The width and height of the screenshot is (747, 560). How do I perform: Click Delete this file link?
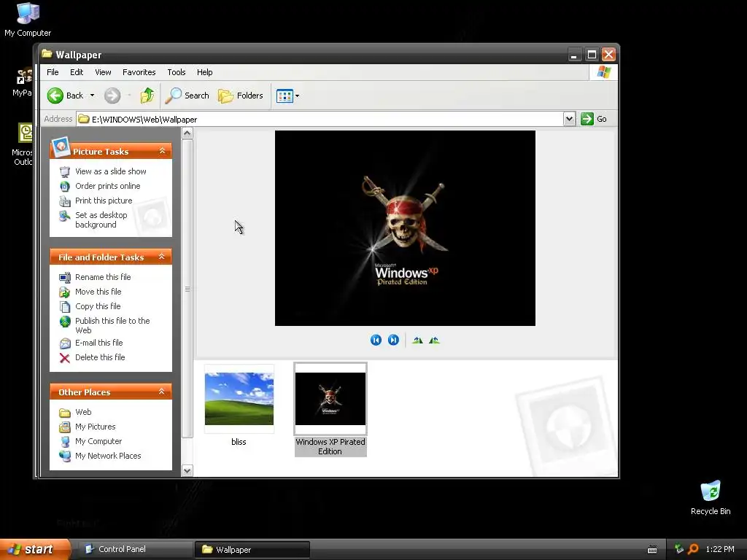click(x=100, y=357)
